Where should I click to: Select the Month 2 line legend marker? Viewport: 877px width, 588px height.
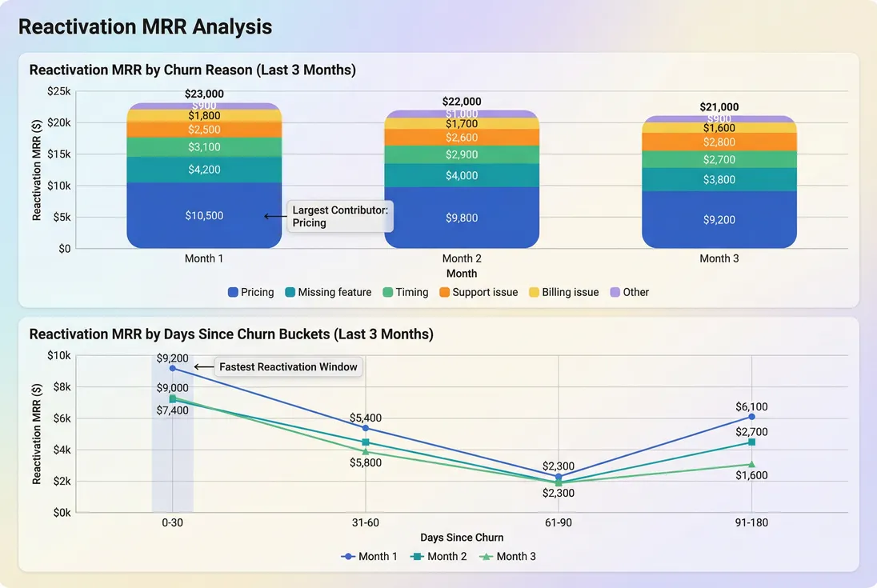coord(416,556)
